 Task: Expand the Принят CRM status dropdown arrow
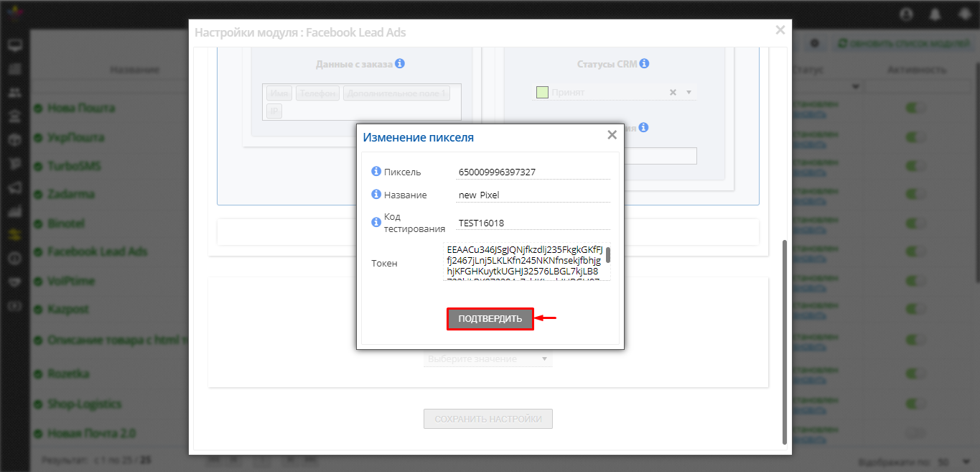689,92
